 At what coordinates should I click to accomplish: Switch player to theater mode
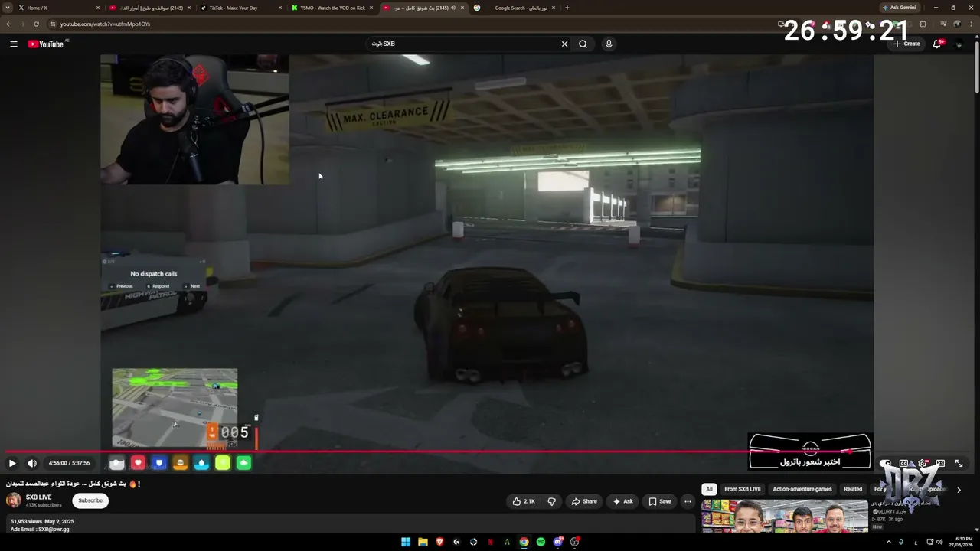(x=941, y=463)
